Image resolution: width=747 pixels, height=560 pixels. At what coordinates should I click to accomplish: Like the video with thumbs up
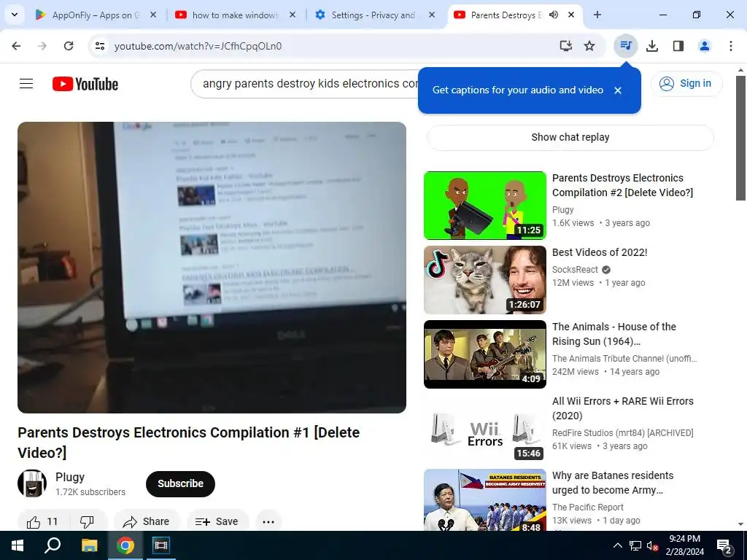(x=43, y=522)
